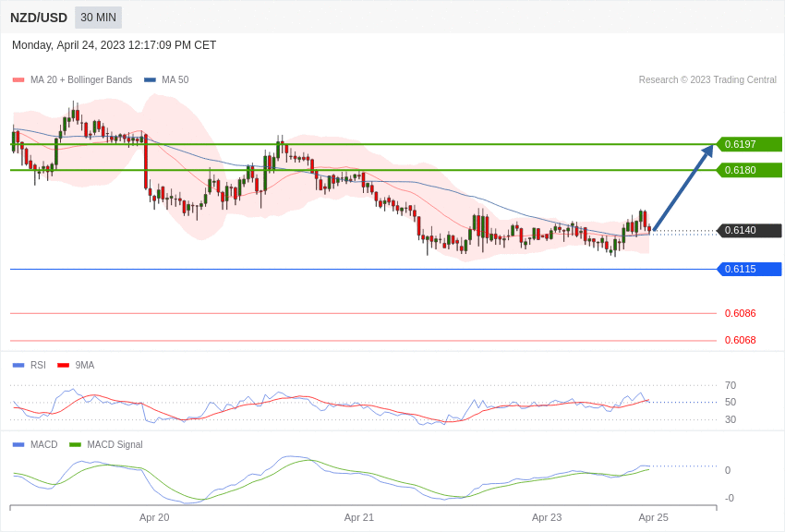Click the MACD axis value 0
The width and height of the screenshot is (785, 532).
(728, 470)
